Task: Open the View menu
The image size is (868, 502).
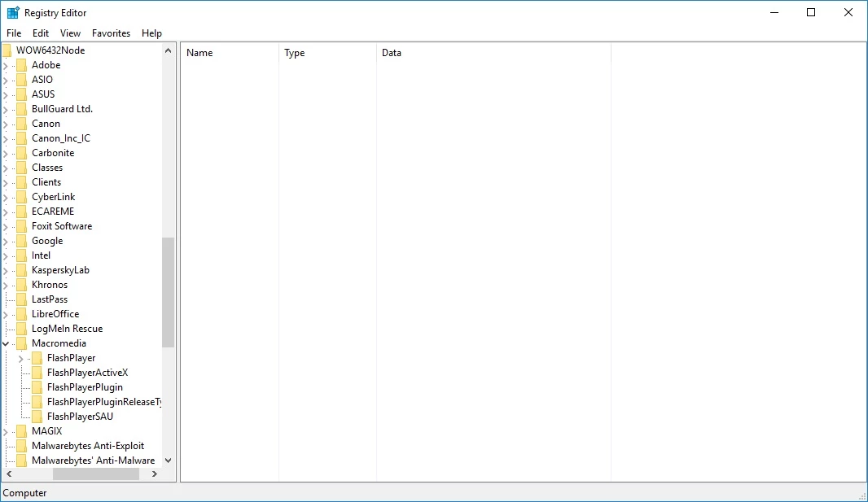Action: (70, 33)
